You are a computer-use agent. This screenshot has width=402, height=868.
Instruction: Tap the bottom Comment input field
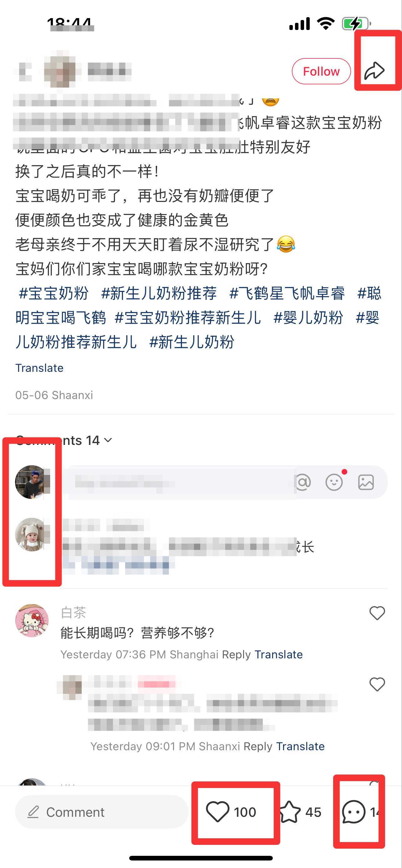tap(101, 812)
